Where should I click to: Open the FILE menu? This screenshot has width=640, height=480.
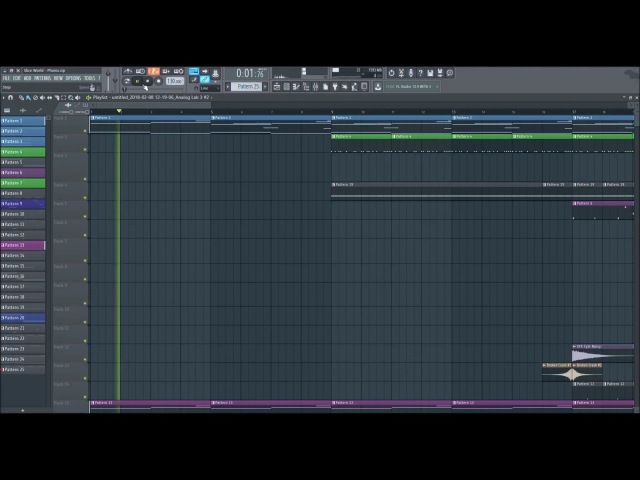click(6, 78)
